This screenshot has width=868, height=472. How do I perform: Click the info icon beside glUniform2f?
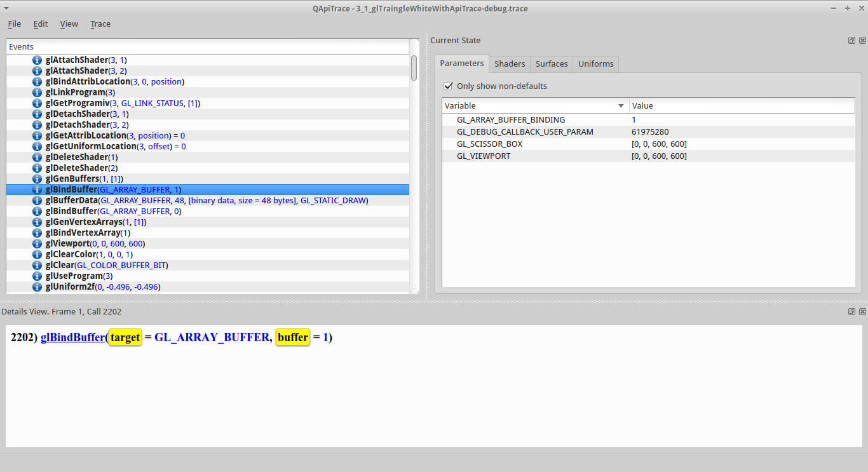[x=37, y=287]
